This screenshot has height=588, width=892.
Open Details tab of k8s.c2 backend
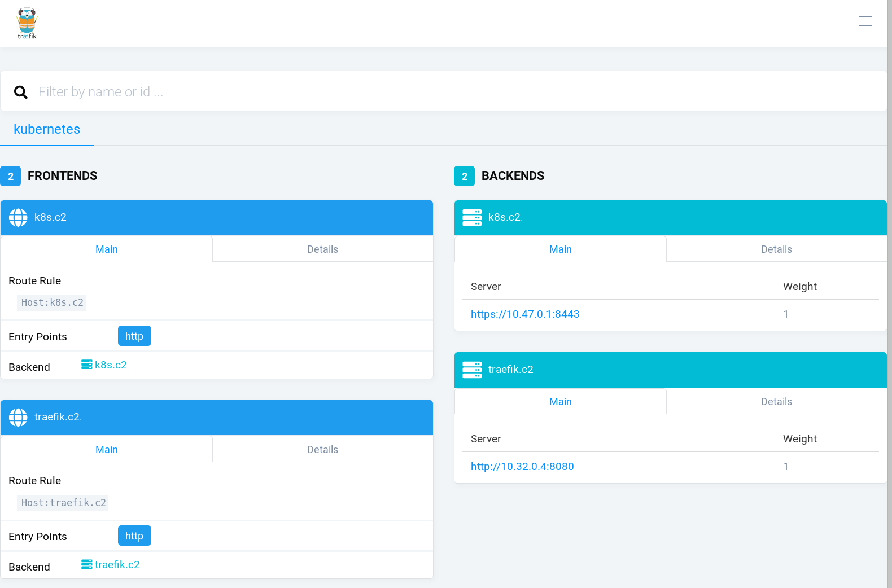776,249
